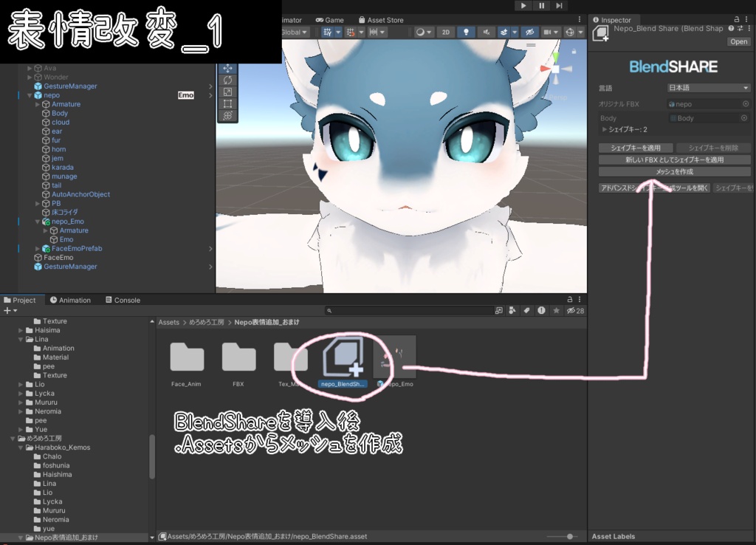This screenshot has height=545, width=756.
Task: Start Play mode with the Play button
Action: click(x=523, y=6)
